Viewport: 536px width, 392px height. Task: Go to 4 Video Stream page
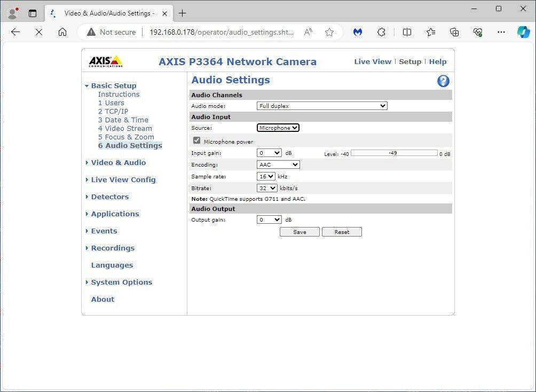[x=125, y=128]
